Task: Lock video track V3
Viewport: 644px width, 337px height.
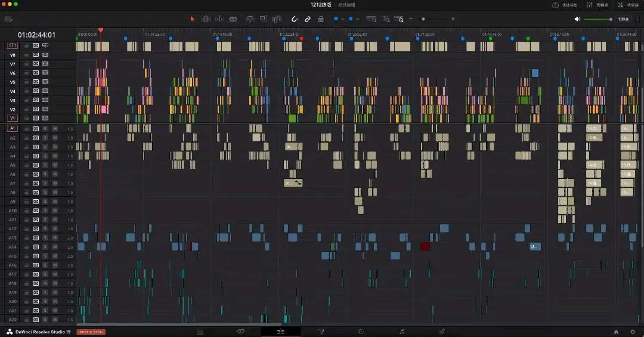Action: (x=26, y=100)
